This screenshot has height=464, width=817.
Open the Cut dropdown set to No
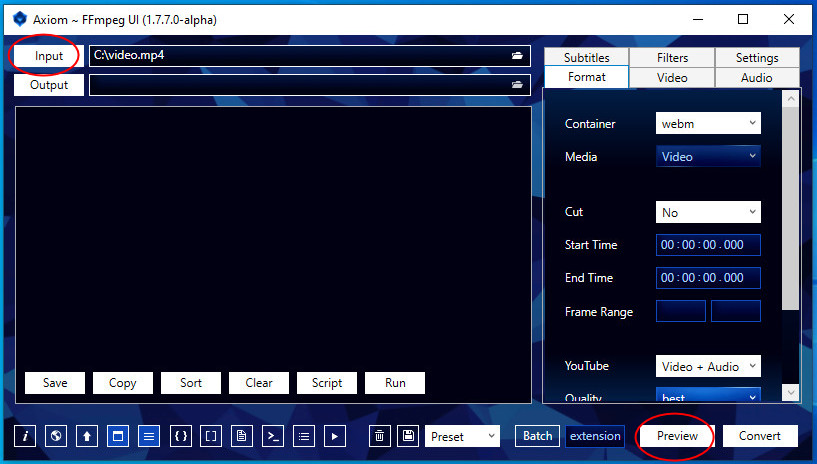[x=708, y=212]
